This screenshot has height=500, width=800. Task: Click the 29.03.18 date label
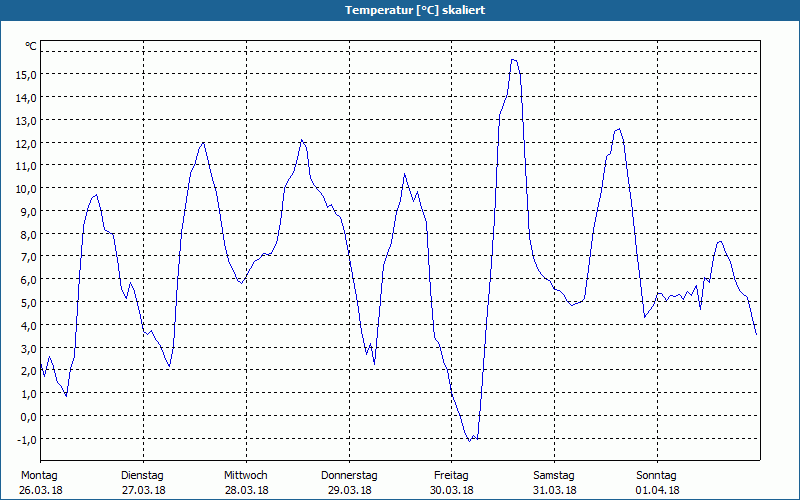[x=349, y=490]
